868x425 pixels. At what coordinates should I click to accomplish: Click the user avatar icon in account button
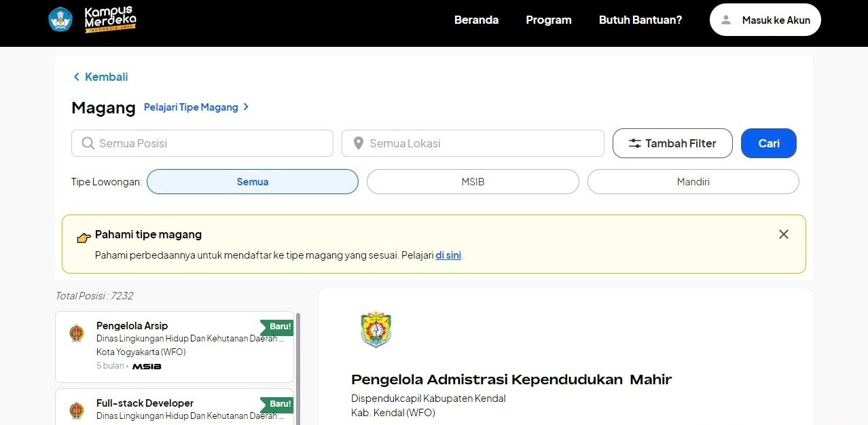(726, 20)
